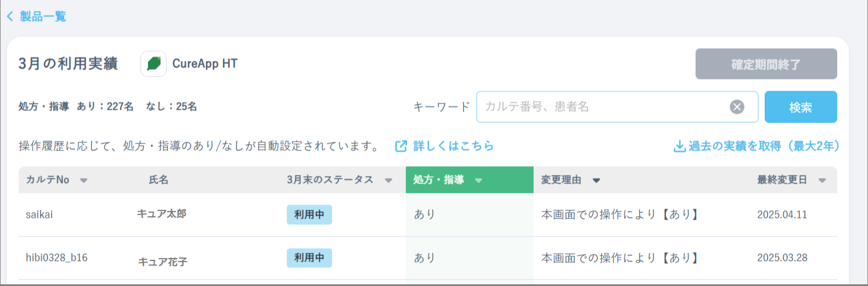Open the 変更理由 column dropdown arrow

[596, 180]
